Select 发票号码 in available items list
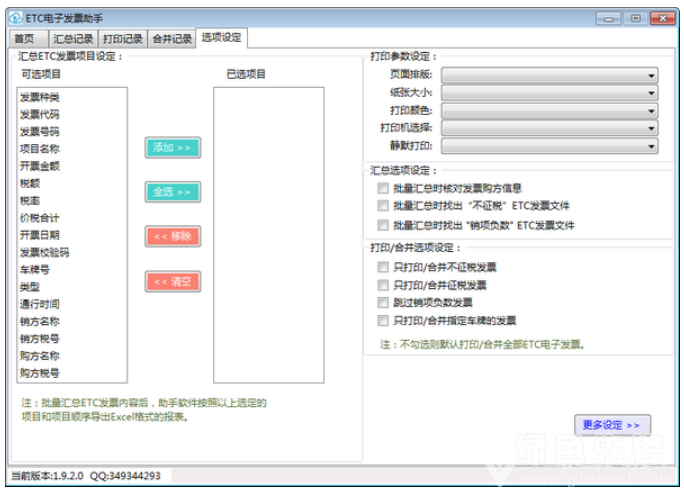684x493 pixels. pyautogui.click(x=40, y=132)
